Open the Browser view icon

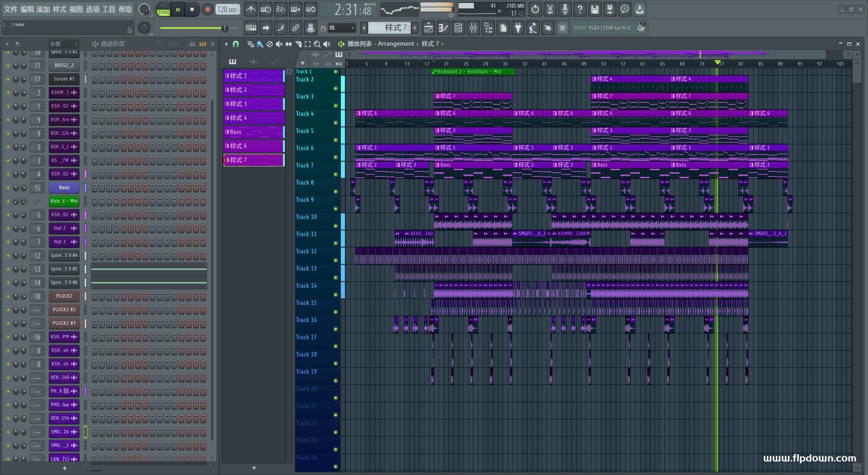point(488,28)
